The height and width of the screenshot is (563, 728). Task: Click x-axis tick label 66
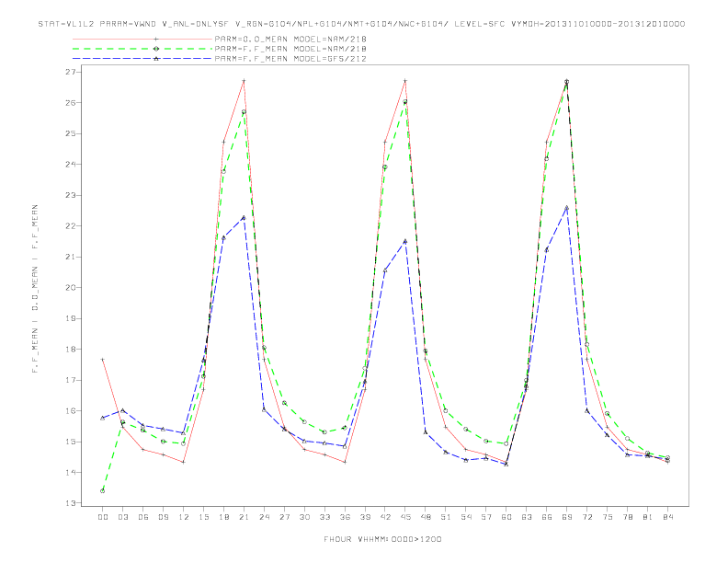(547, 517)
